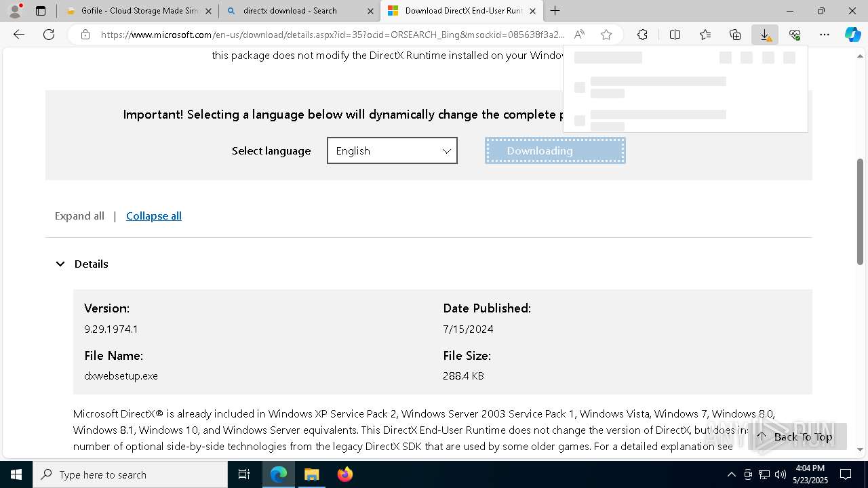Click the page vertical scrollbar thumb
The width and height of the screenshot is (868, 488).
pyautogui.click(x=860, y=211)
